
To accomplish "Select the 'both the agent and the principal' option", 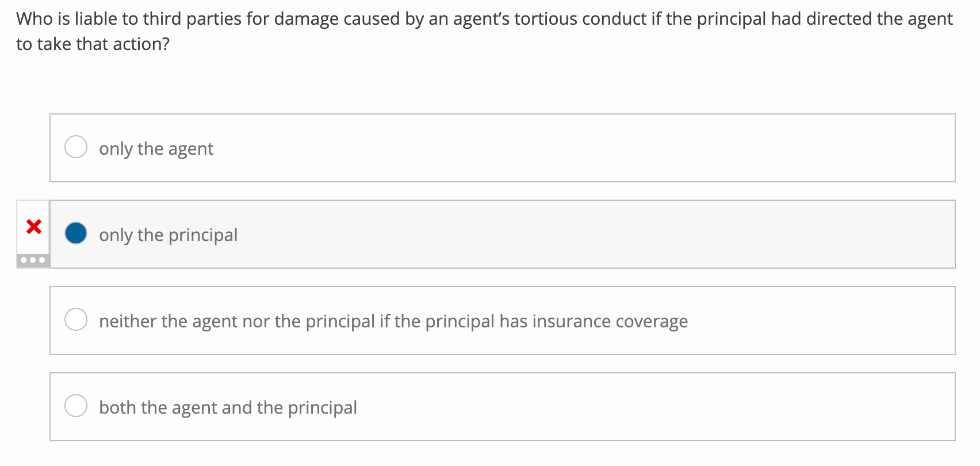I will (x=76, y=406).
